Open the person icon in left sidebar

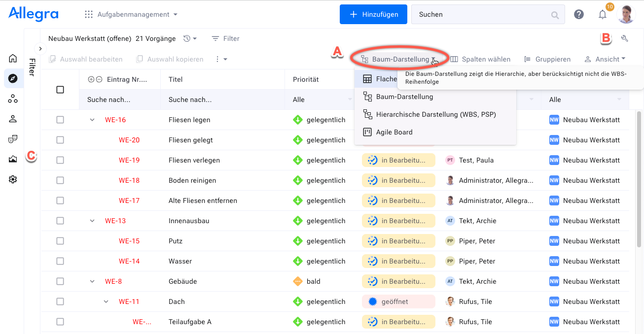point(13,119)
